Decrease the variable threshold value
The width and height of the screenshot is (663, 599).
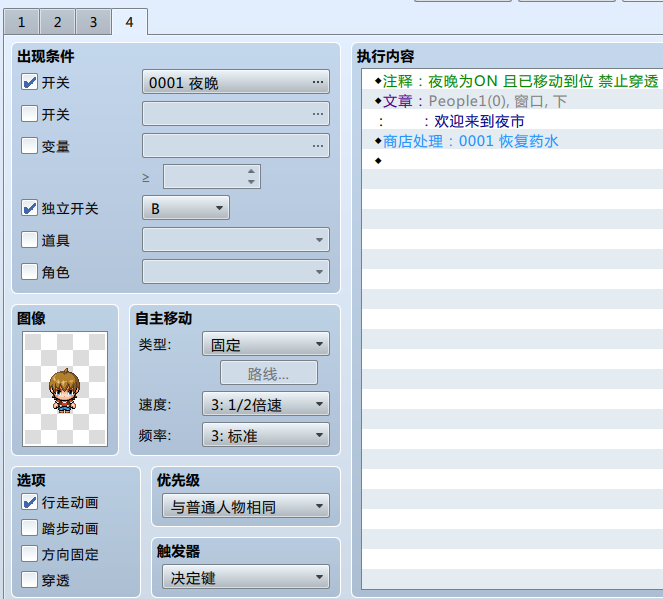[251, 182]
